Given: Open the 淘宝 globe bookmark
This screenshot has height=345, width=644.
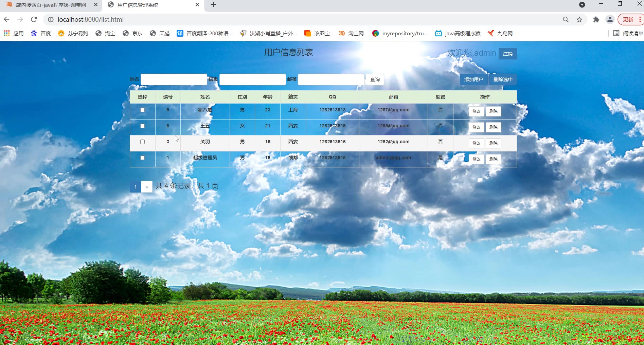Looking at the screenshot, I should pyautogui.click(x=105, y=33).
